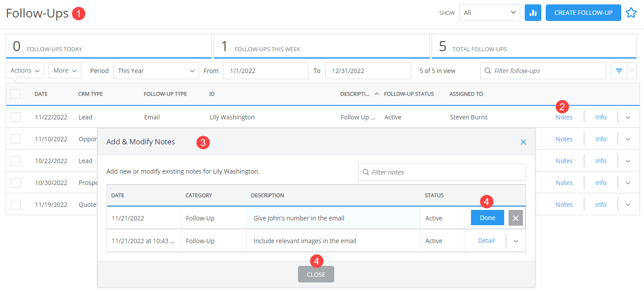This screenshot has width=644, height=293.
Task: Select the Follow-Ups Today summary tile
Action: pos(109,46)
